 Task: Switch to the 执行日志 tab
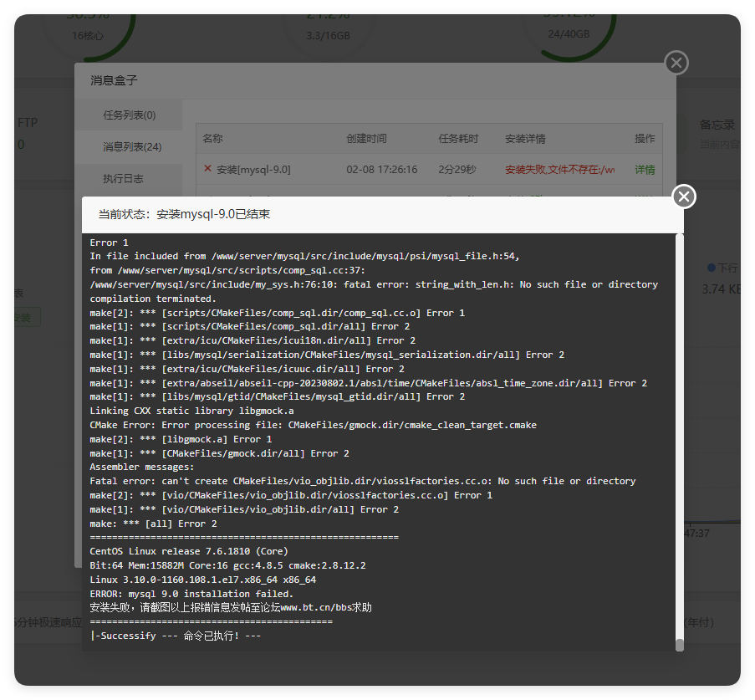click(123, 179)
